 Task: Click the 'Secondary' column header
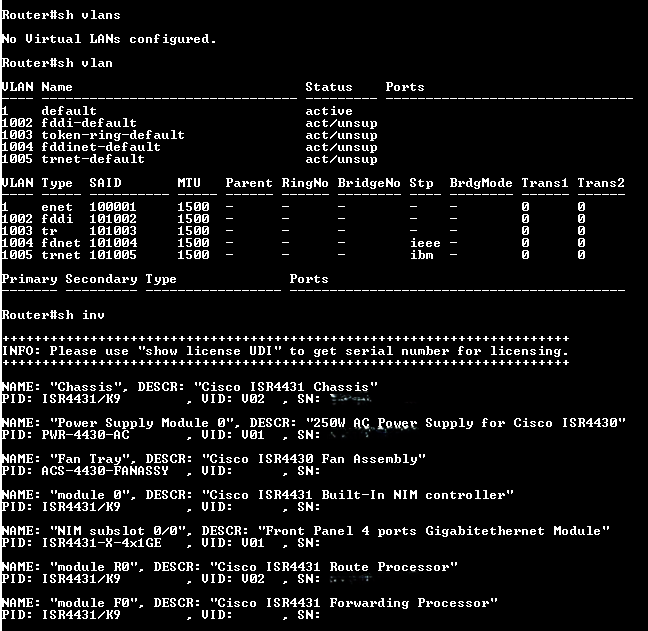pyautogui.click(x=101, y=279)
